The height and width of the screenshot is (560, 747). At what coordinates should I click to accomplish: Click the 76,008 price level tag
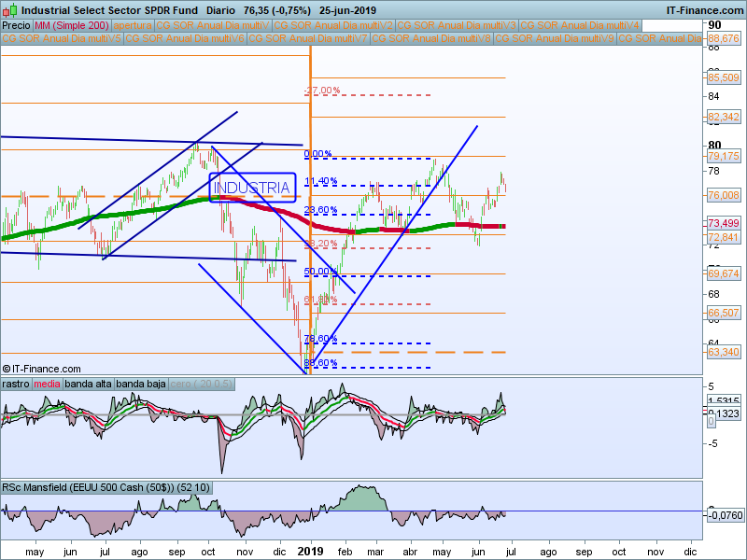point(724,195)
